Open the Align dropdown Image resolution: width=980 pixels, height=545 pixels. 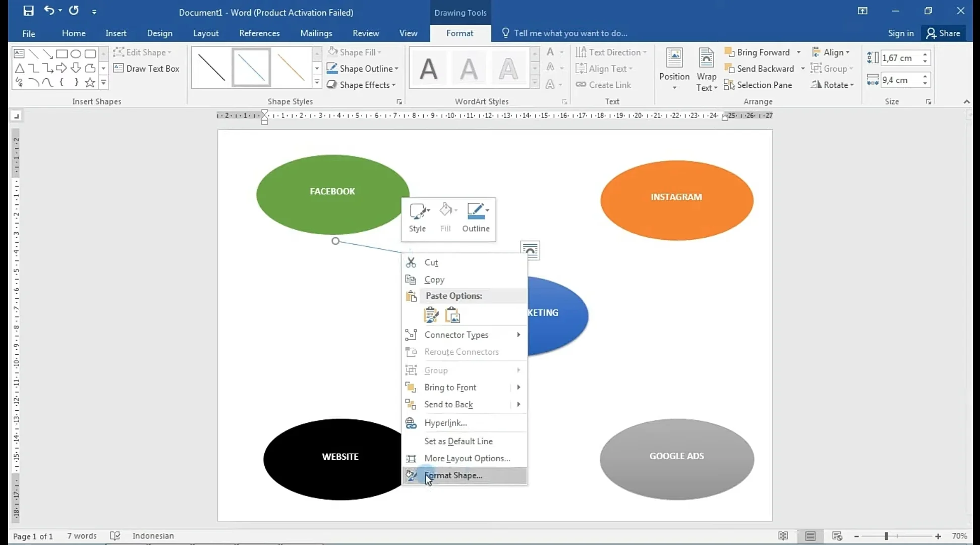[x=831, y=52]
